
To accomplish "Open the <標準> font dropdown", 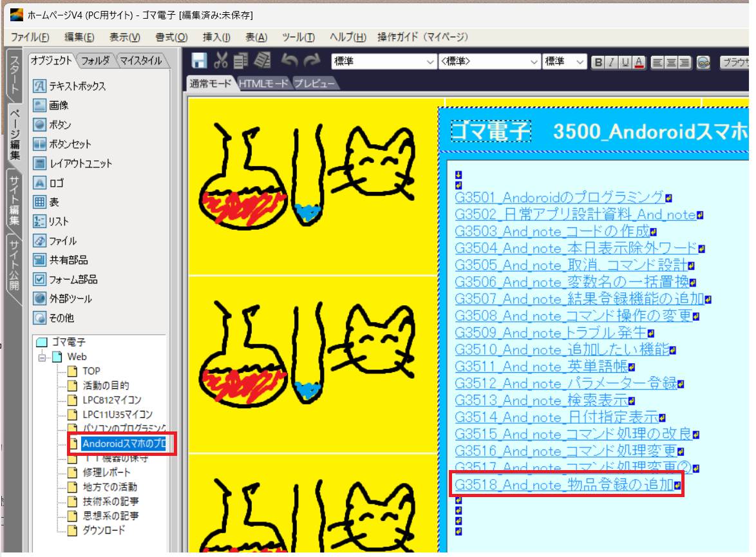I will (489, 62).
